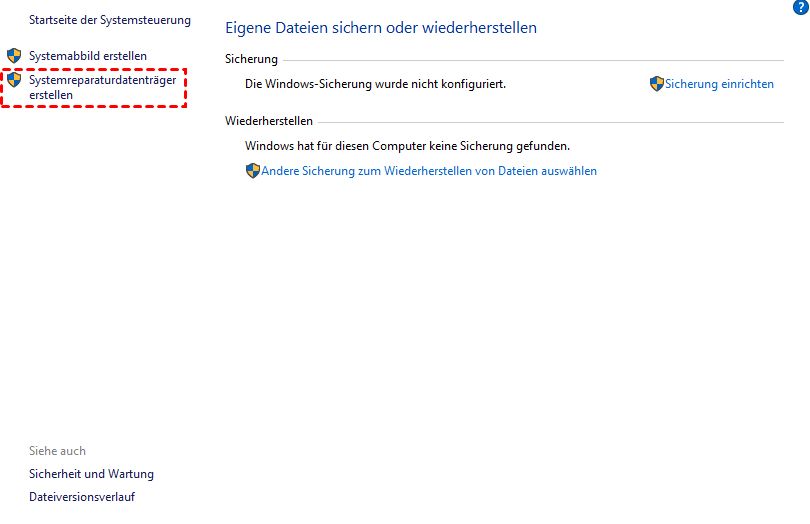Click shield icon next to Sicherung einrichten
Image resolution: width=810 pixels, height=524 pixels.
tap(657, 84)
